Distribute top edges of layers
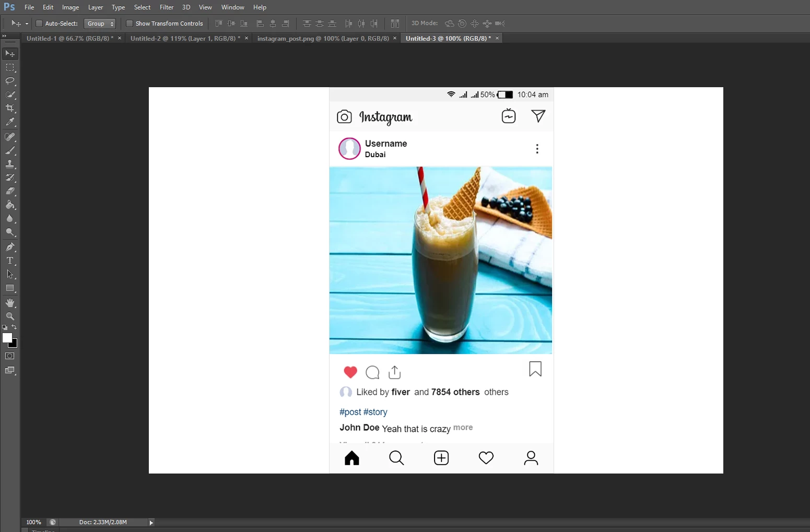The width and height of the screenshot is (810, 532). tap(307, 23)
